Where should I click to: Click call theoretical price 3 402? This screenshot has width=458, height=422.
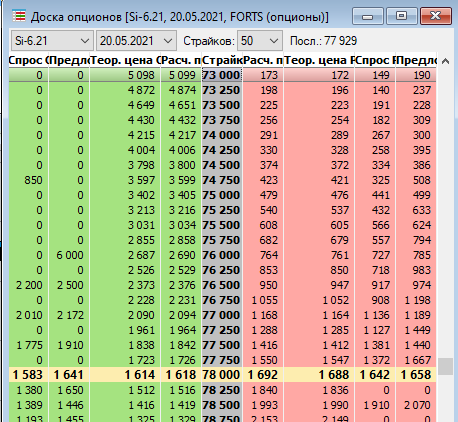(141, 195)
